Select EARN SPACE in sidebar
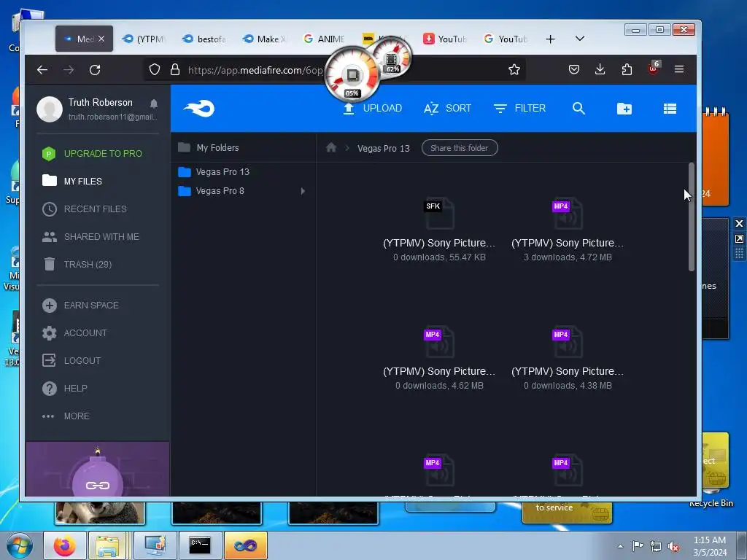747x560 pixels. tap(80, 306)
